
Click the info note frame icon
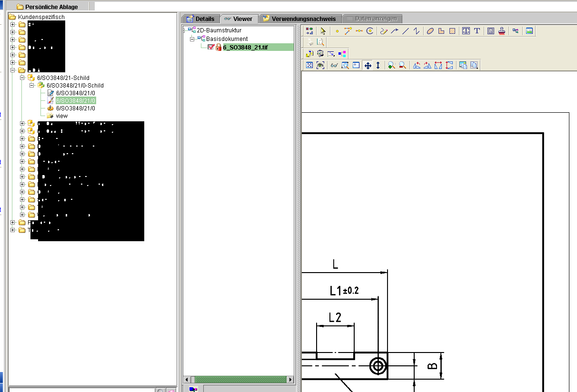[491, 31]
